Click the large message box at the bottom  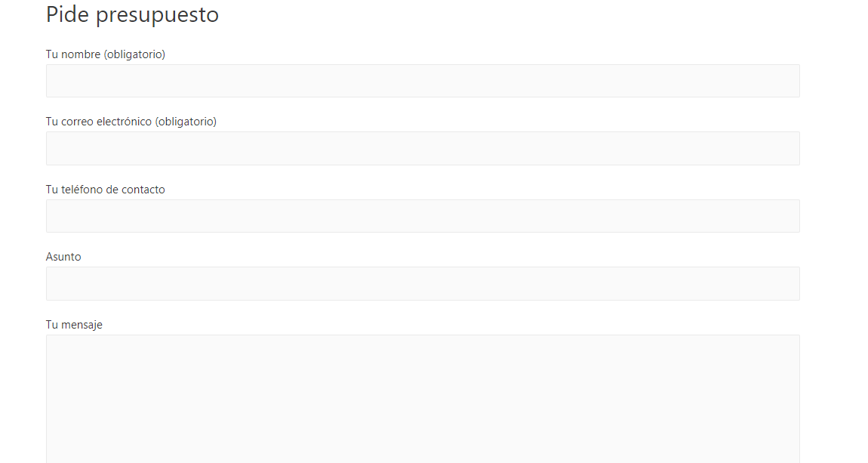tap(423, 399)
